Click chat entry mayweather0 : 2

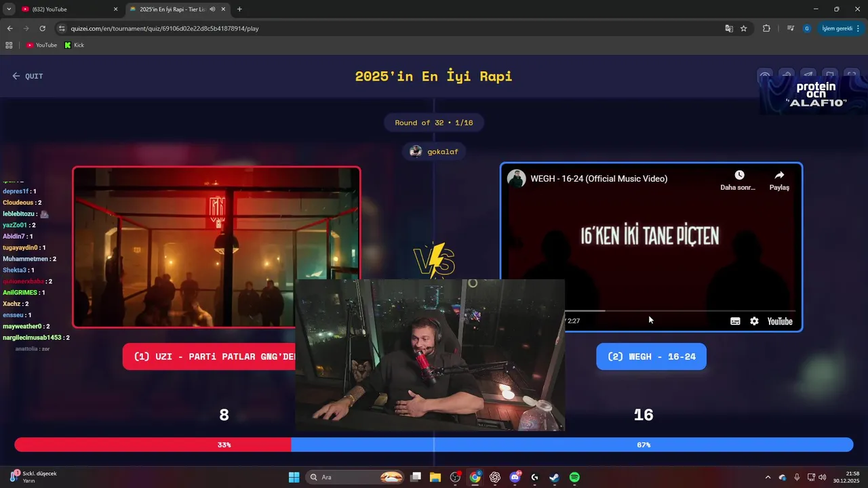point(26,327)
